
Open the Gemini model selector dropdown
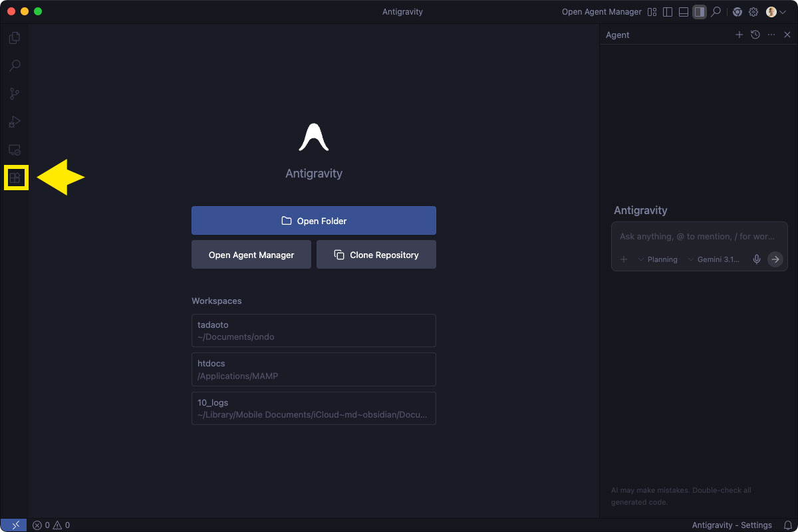714,259
